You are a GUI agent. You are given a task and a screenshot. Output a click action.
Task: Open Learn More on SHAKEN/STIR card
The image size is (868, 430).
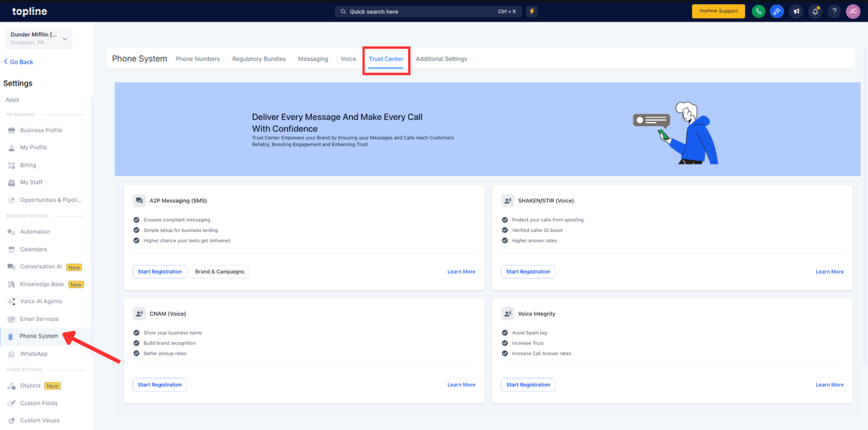[x=830, y=272]
